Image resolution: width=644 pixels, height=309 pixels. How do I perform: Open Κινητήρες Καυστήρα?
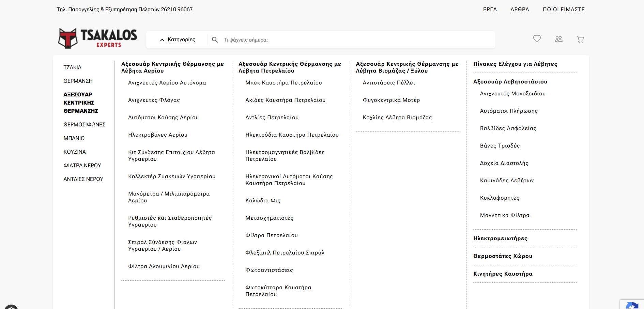[503, 274]
